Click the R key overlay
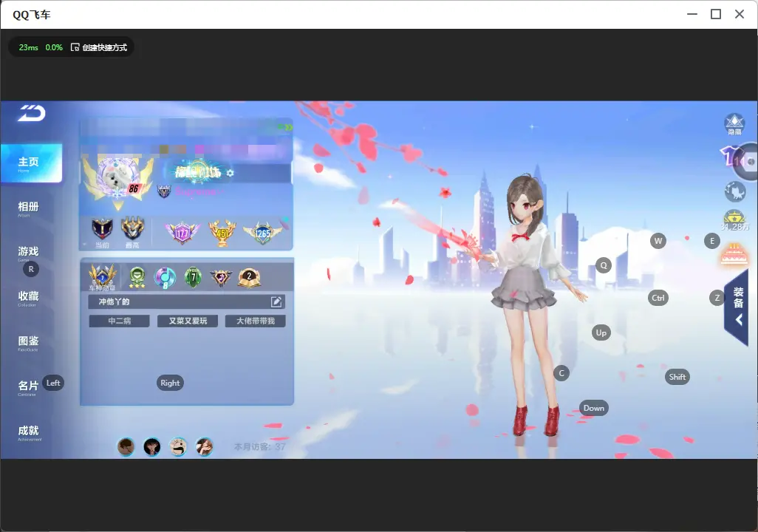 31,269
